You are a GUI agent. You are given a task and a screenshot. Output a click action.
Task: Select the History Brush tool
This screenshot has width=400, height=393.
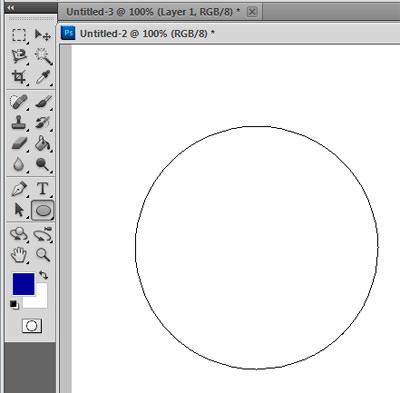pos(43,123)
